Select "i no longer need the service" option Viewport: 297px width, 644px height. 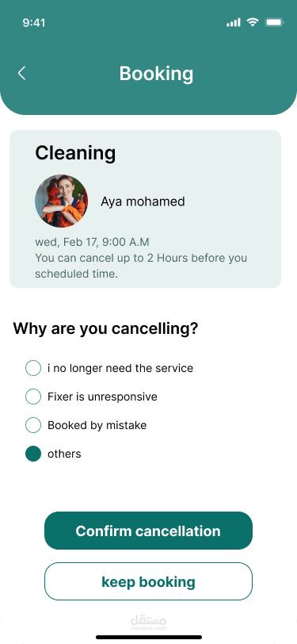[x=109, y=368]
